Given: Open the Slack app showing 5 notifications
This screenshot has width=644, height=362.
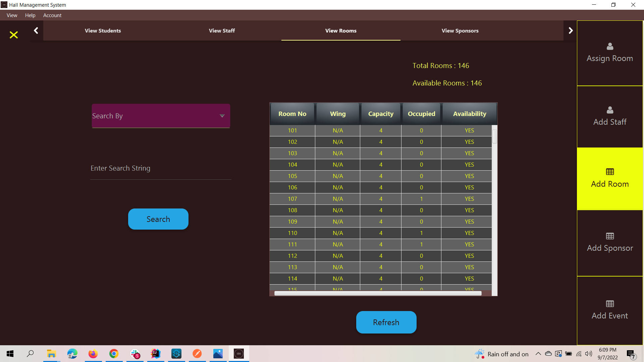Looking at the screenshot, I should 135,354.
